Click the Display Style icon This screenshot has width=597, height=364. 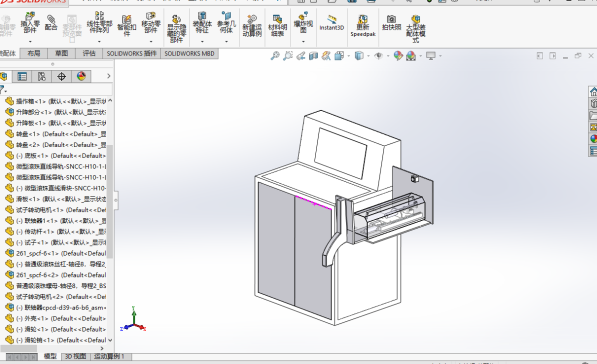point(359,56)
